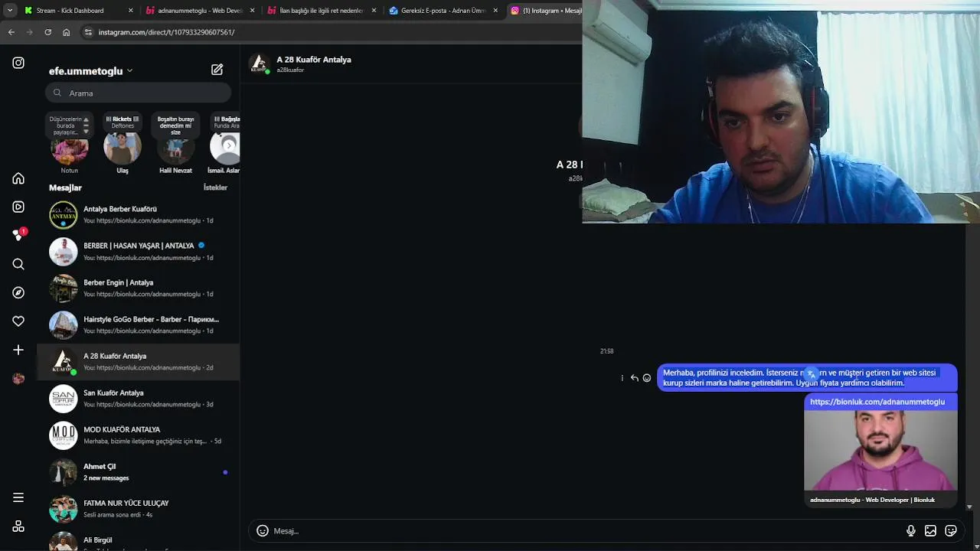Click reply arrow beside sent message
Image resolution: width=980 pixels, height=551 pixels.
click(x=634, y=378)
